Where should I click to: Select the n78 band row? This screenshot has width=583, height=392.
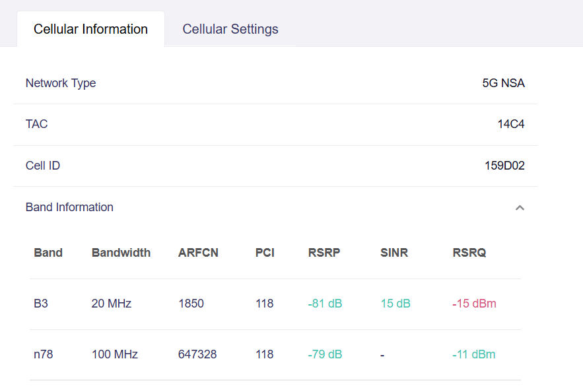tap(275, 355)
